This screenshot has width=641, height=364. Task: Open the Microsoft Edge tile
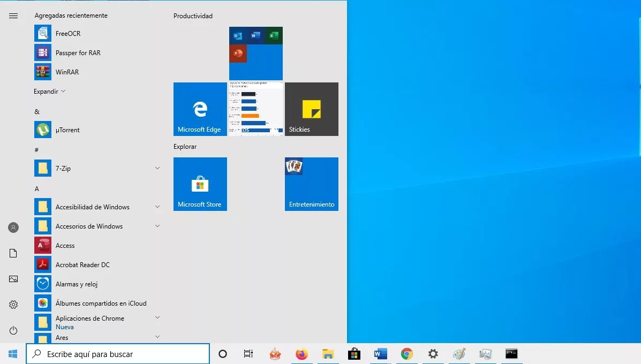click(x=200, y=109)
